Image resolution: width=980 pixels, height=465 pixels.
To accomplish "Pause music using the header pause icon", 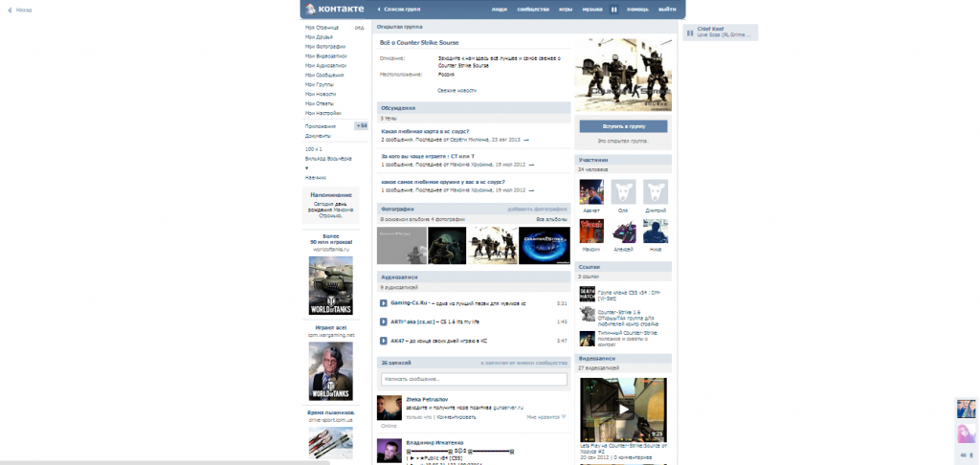I will pyautogui.click(x=614, y=9).
